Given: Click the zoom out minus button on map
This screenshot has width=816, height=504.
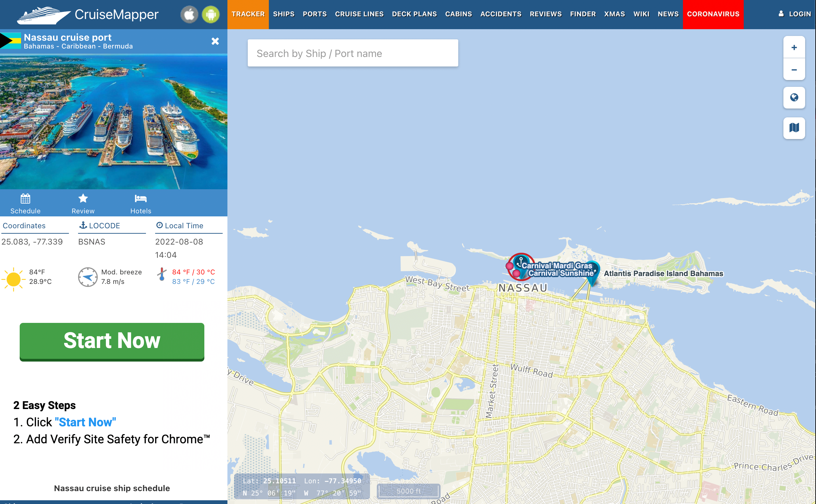Looking at the screenshot, I should [794, 70].
